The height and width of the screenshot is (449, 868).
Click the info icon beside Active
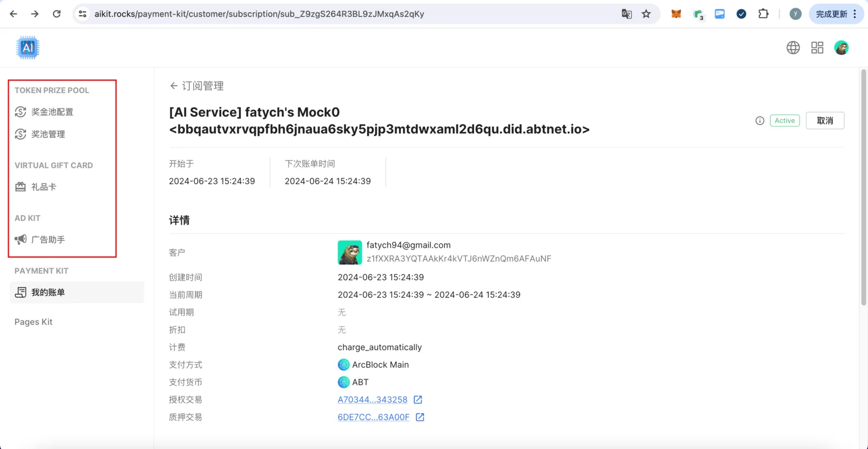coord(759,120)
